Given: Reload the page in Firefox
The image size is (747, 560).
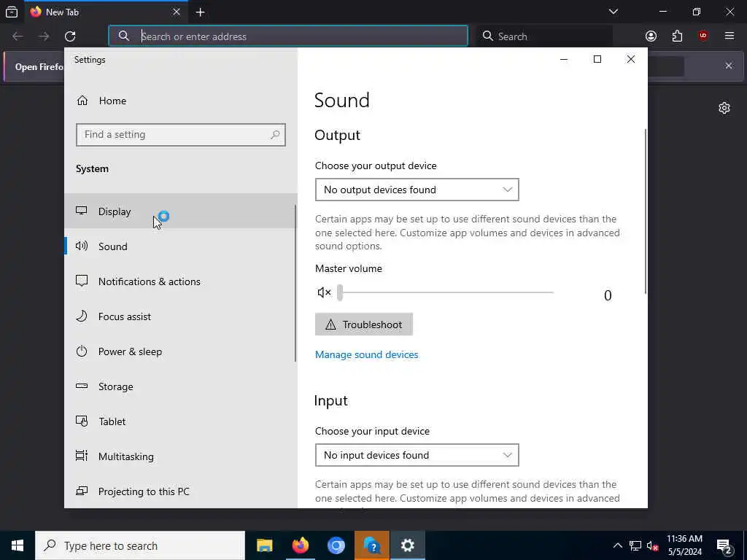Looking at the screenshot, I should [x=70, y=36].
